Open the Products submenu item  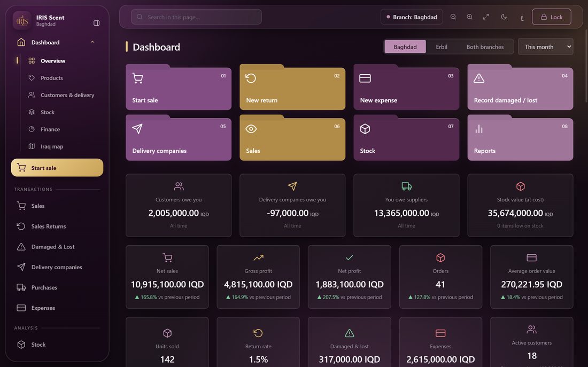click(52, 78)
